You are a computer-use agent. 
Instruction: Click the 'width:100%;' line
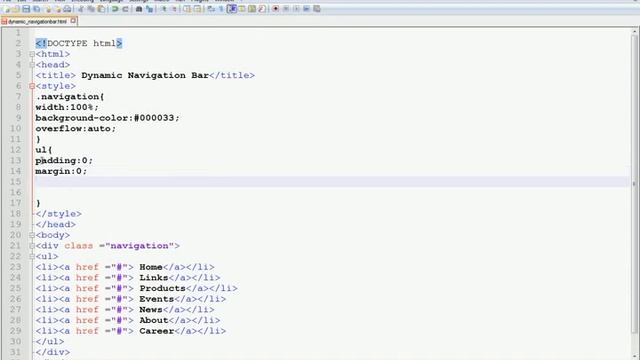[x=67, y=107]
